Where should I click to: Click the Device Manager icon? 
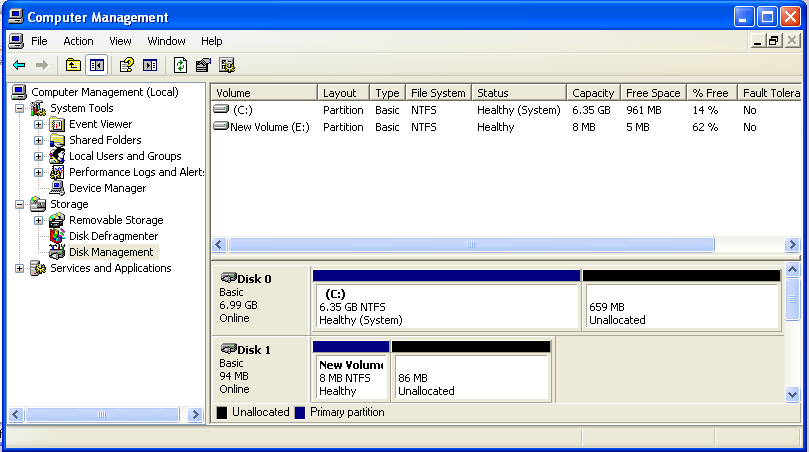pos(57,188)
